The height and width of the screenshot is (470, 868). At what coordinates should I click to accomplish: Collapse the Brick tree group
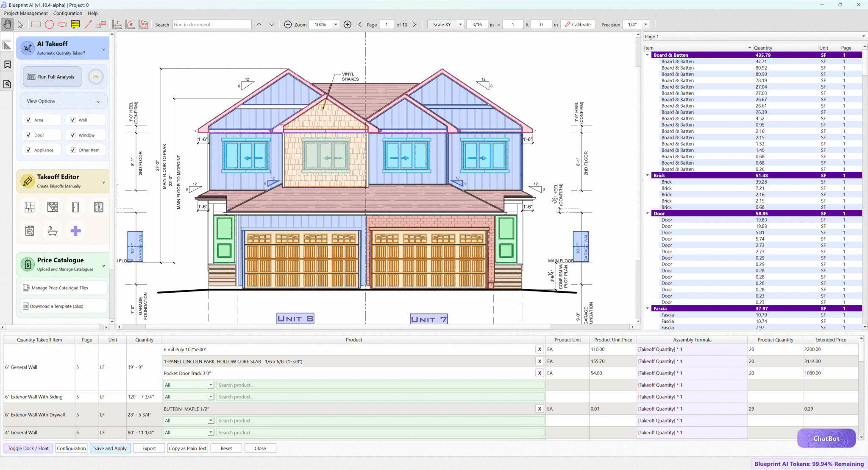[x=647, y=175]
